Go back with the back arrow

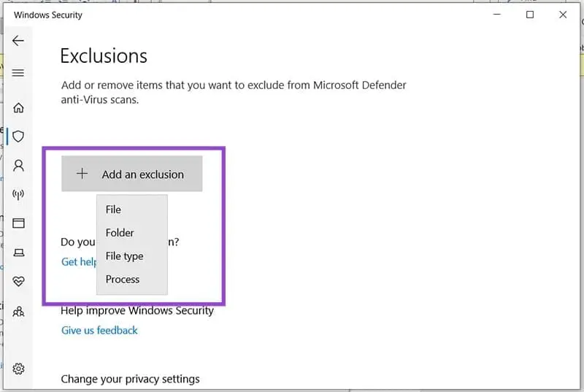[x=18, y=41]
